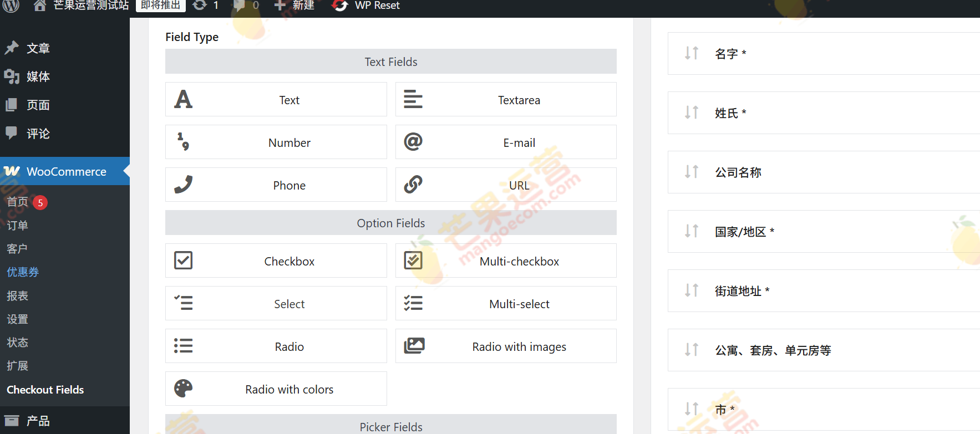This screenshot has height=434, width=980.
Task: Click sort handle for 街道地址 field
Action: pos(692,290)
